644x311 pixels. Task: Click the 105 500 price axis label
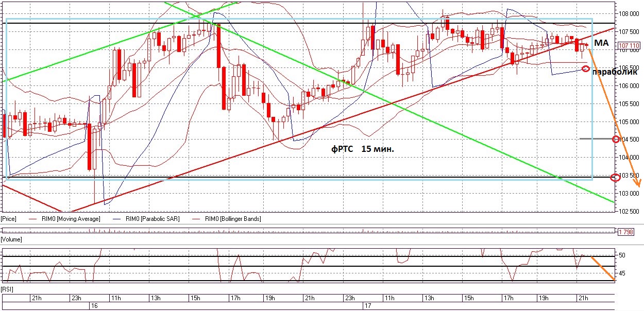coord(630,104)
